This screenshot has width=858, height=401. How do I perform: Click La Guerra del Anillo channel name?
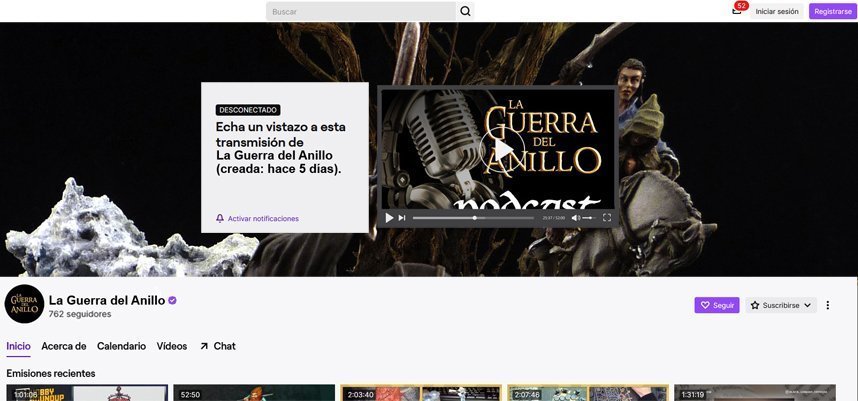107,300
